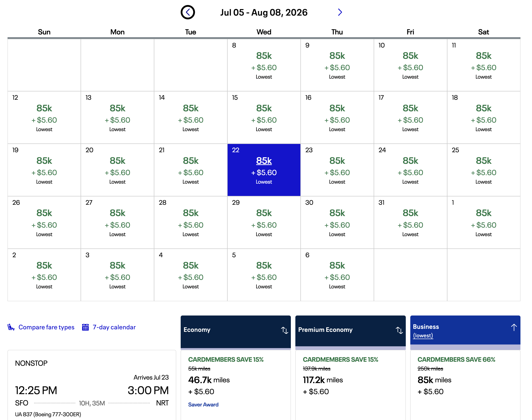
Task: Open the Saver Award link
Action: tap(203, 404)
